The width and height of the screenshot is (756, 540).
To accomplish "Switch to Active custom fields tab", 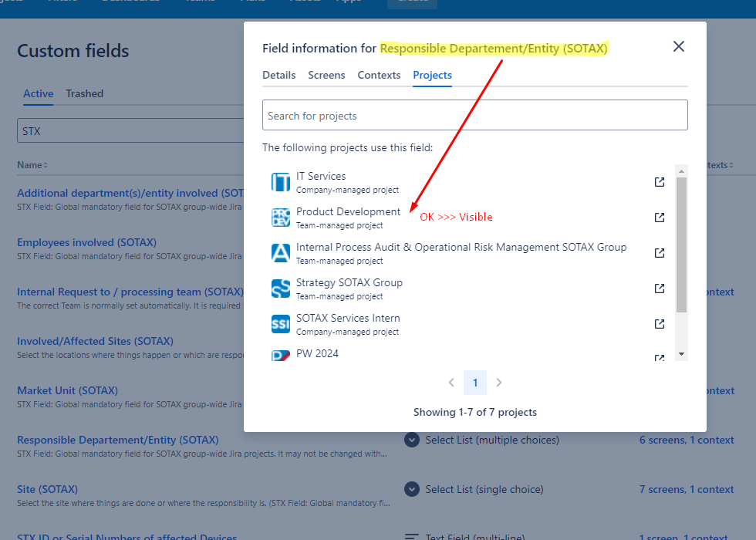I will [x=38, y=93].
